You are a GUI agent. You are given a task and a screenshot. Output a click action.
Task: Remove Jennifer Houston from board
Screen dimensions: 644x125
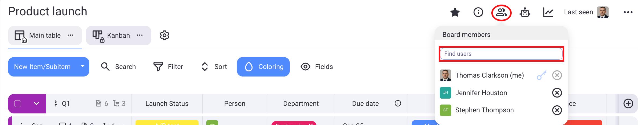point(557,93)
